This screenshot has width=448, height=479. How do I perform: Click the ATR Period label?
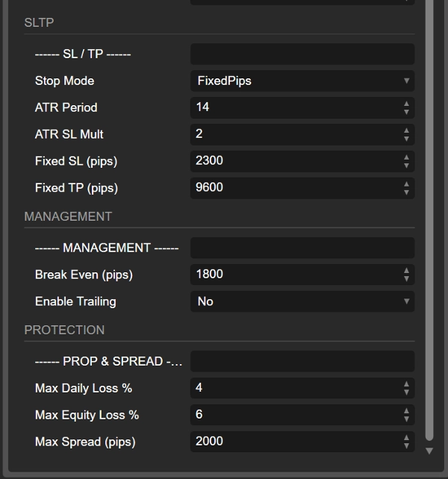click(66, 107)
